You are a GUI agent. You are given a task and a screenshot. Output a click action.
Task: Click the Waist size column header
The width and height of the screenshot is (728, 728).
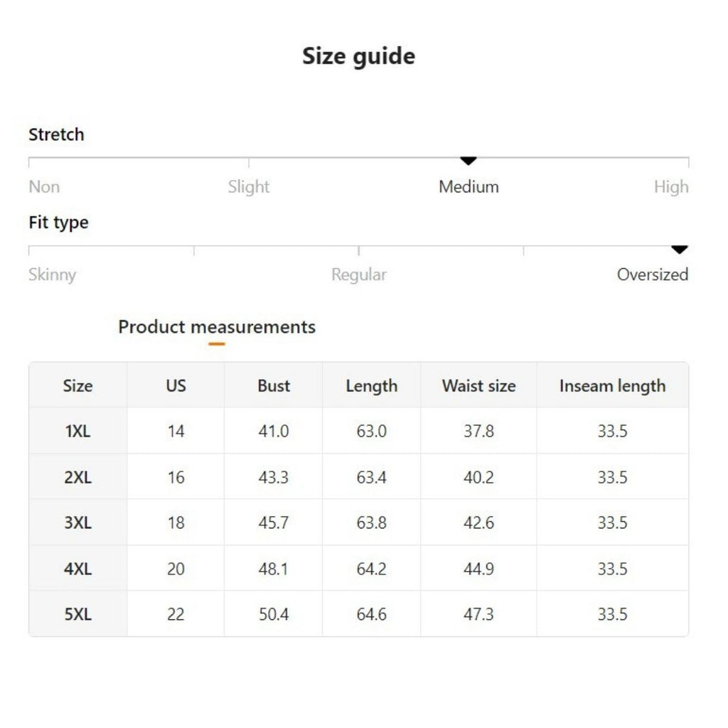click(x=478, y=386)
